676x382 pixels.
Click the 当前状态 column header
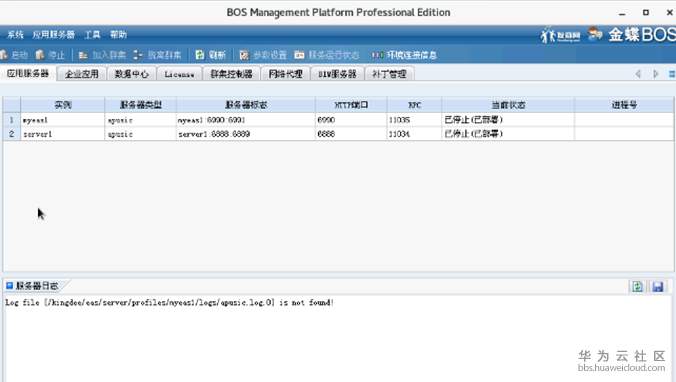(508, 105)
